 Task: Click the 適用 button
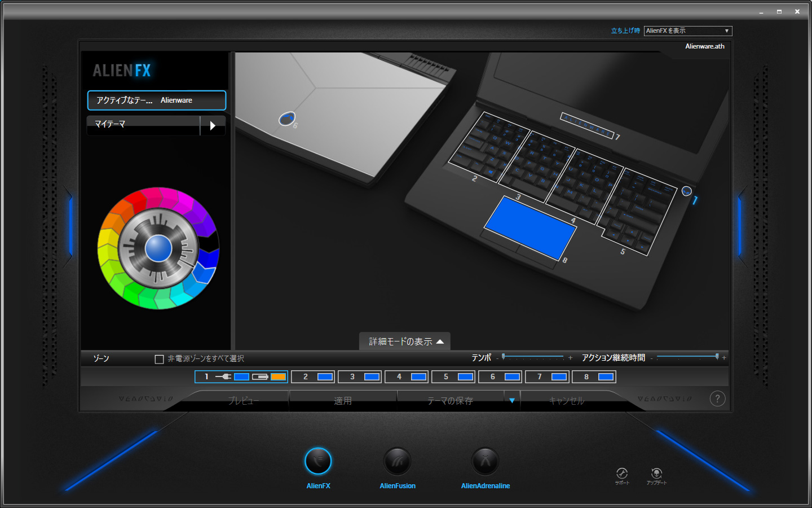(343, 401)
